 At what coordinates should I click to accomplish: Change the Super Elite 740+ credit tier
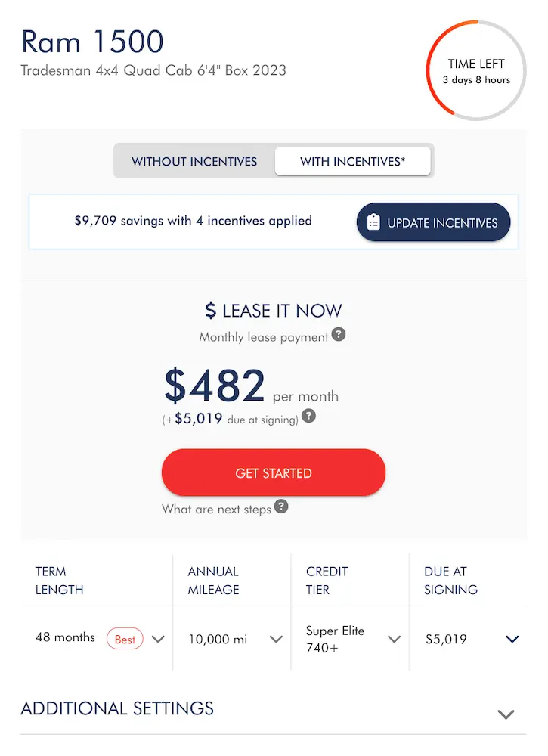[x=394, y=639]
